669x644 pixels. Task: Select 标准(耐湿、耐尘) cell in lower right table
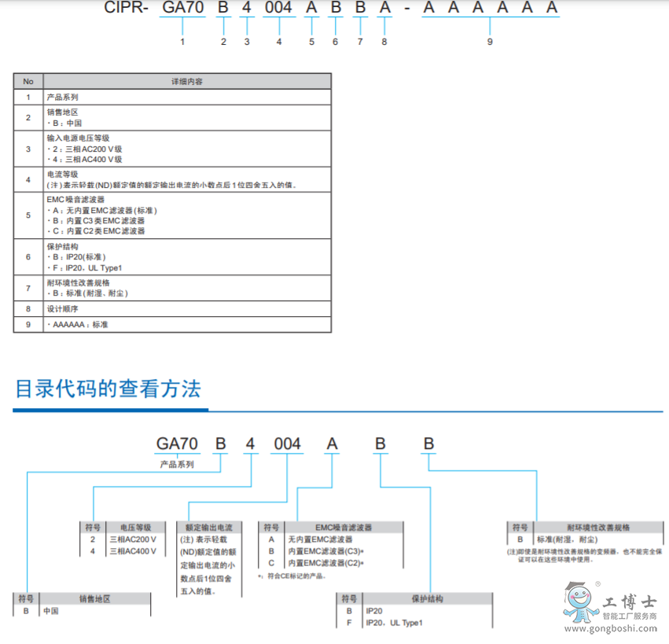pyautogui.click(x=566, y=539)
